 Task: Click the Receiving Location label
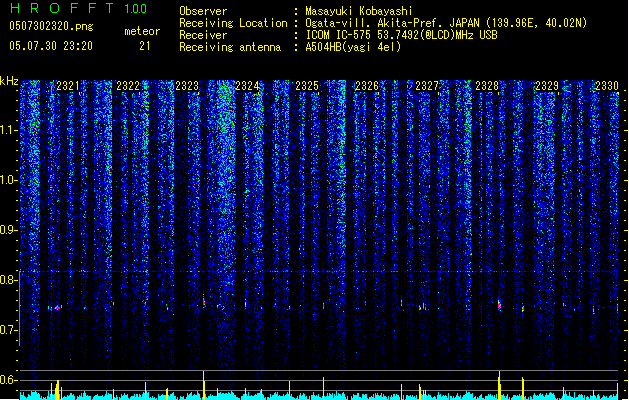click(x=233, y=23)
